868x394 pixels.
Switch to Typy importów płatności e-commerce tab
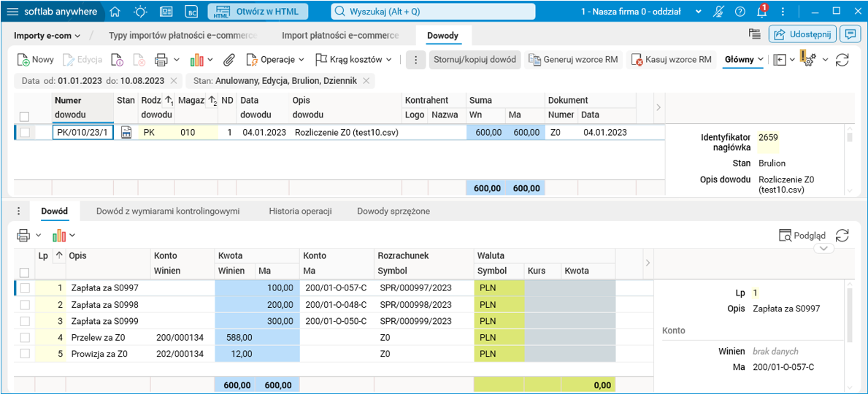[x=183, y=36]
